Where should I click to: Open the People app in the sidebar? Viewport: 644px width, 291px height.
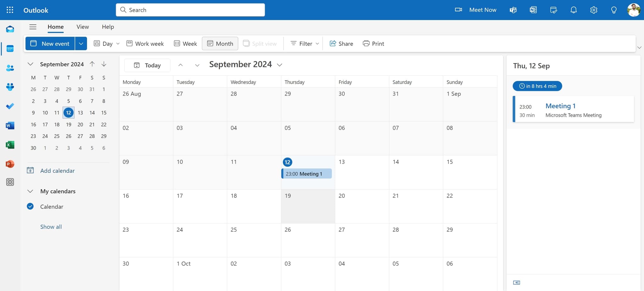10,68
